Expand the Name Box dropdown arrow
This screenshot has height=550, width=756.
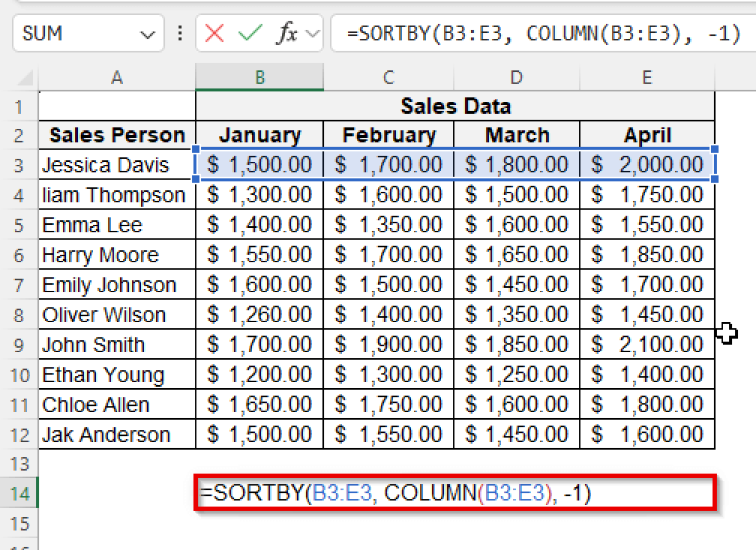(147, 34)
